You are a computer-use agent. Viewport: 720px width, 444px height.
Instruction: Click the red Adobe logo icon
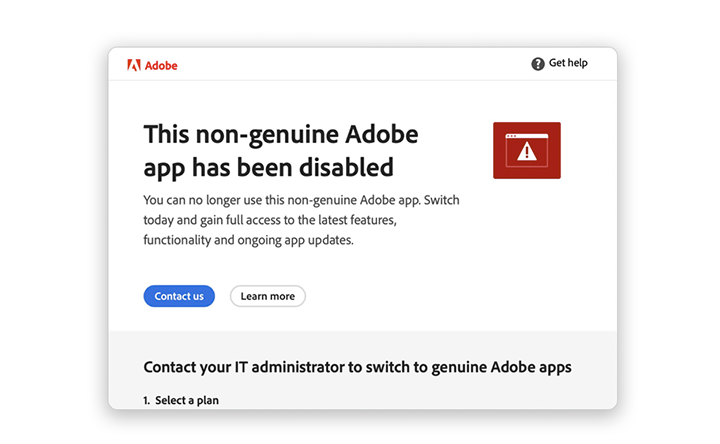click(134, 65)
